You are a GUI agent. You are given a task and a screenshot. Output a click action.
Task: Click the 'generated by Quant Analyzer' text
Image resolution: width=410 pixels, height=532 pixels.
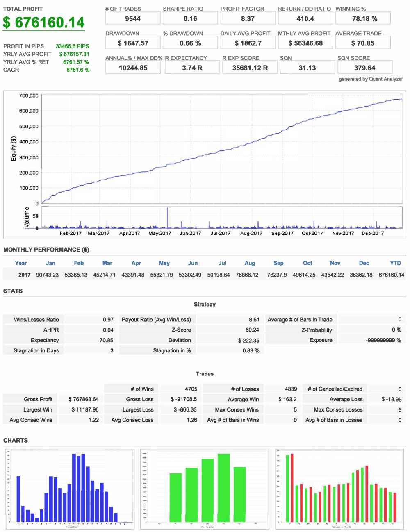[371, 79]
